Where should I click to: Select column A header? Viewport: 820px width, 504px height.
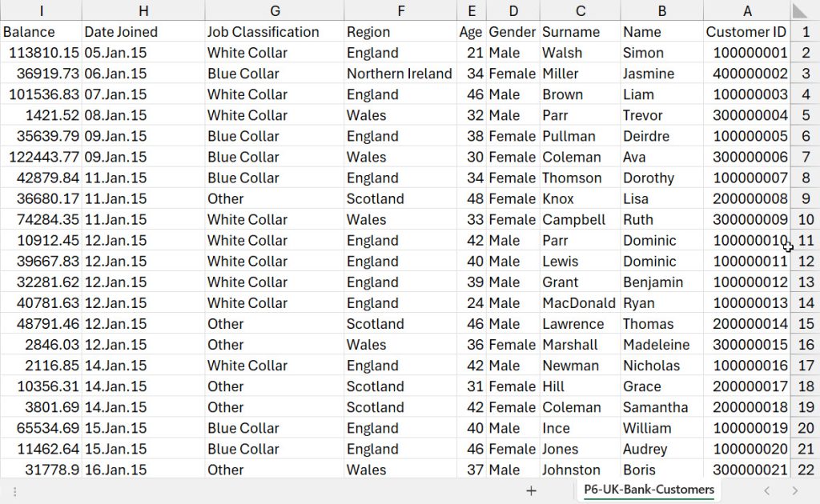747,10
